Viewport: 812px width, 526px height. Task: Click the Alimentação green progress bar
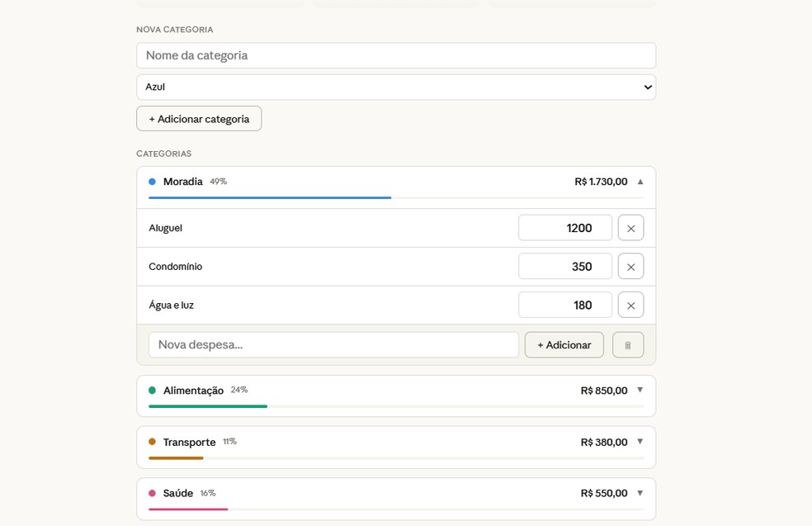208,406
